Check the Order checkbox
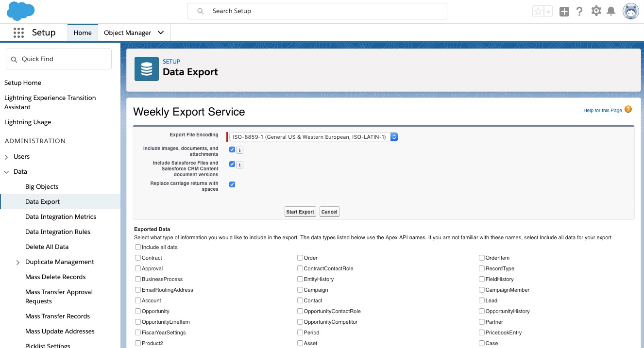This screenshot has height=348, width=644. point(300,258)
